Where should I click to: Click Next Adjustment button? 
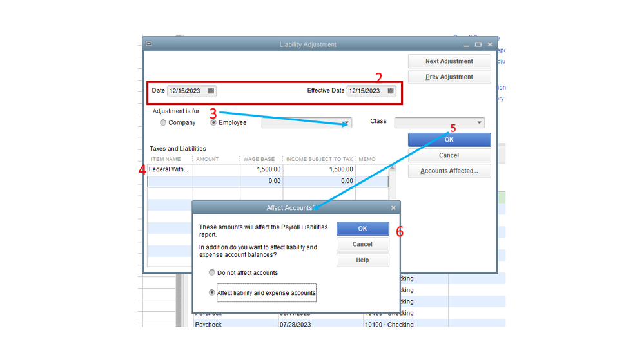point(449,61)
